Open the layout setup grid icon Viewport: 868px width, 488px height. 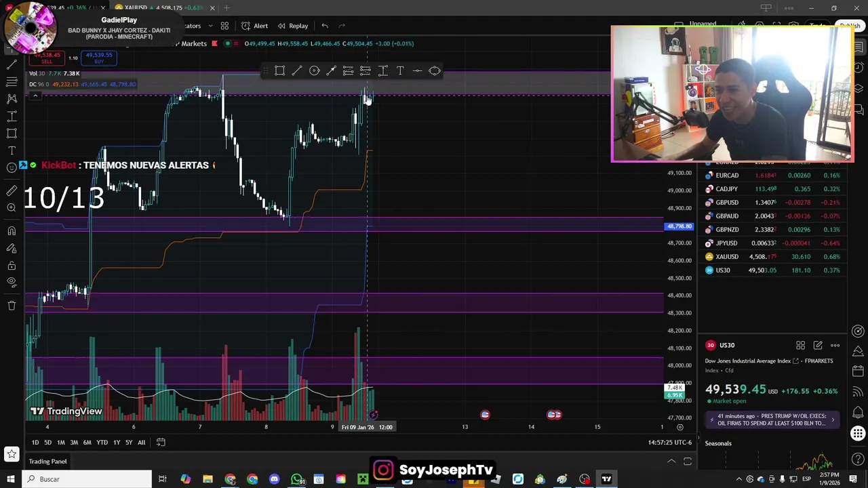point(224,26)
